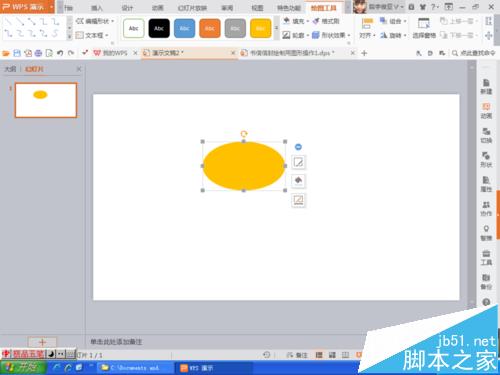Click the print icon in quick toolbar
Screen dimensions: 500x375
pyautogui.click(x=38, y=53)
